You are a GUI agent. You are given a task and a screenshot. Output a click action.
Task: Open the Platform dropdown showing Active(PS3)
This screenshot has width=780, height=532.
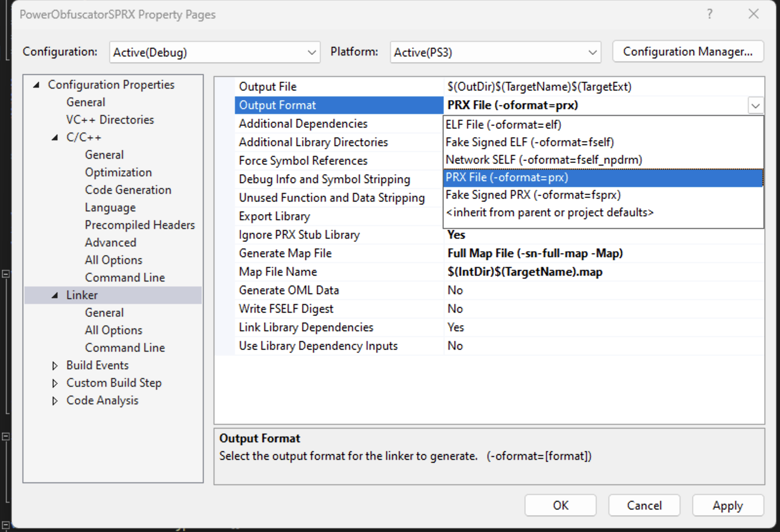point(495,52)
